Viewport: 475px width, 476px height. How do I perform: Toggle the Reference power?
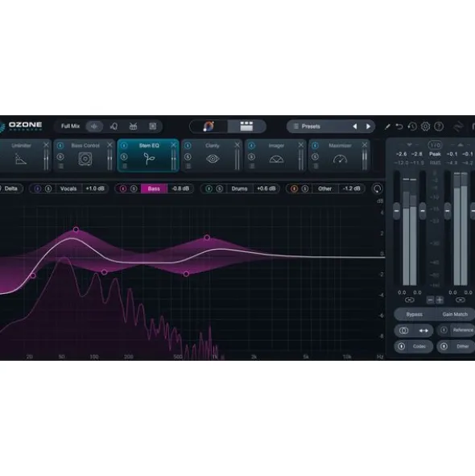444,330
